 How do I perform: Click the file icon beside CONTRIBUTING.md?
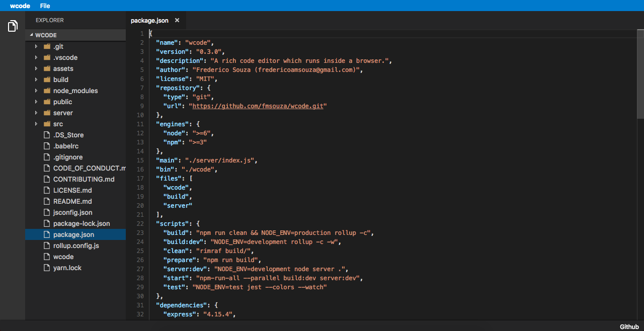pos(47,179)
